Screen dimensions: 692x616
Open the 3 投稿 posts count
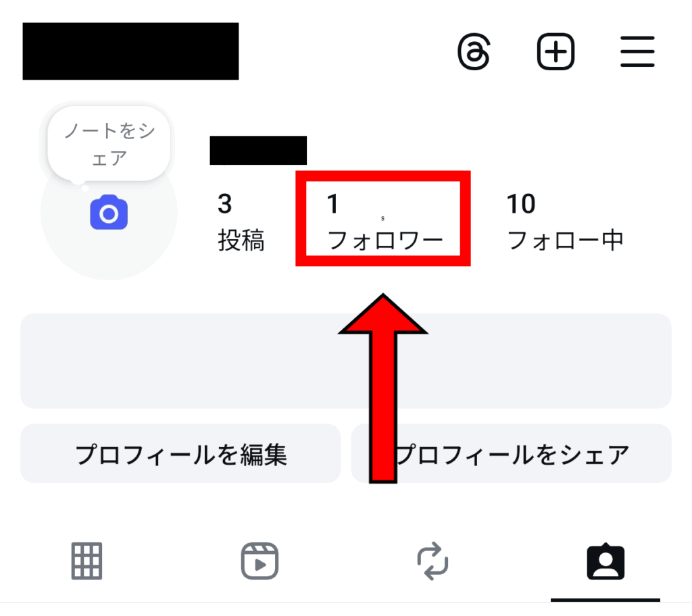click(241, 222)
